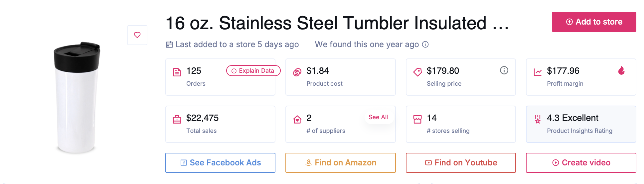
Task: Click the flame hot-product icon
Action: [x=621, y=70]
